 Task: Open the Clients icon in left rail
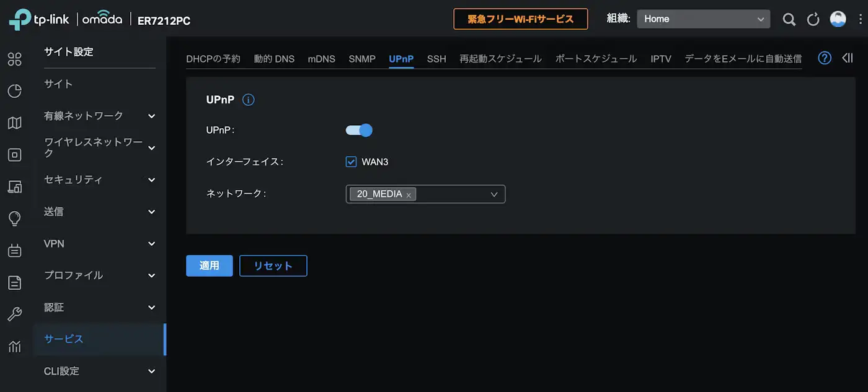14,186
